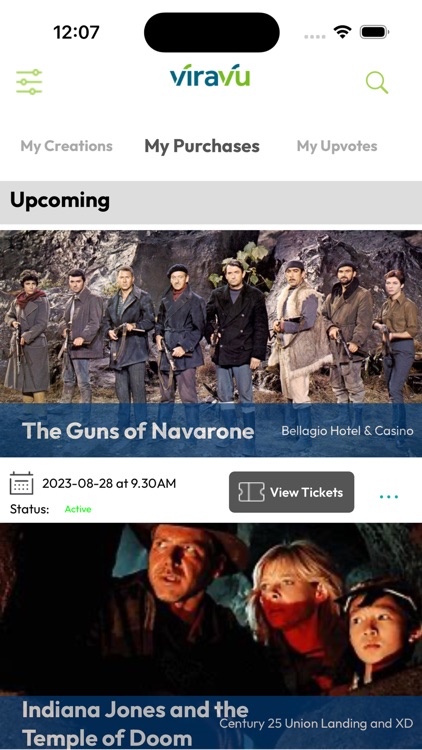This screenshot has height=750, width=422.
Task: Open three-dot options for Guns of Navarone
Action: (389, 496)
